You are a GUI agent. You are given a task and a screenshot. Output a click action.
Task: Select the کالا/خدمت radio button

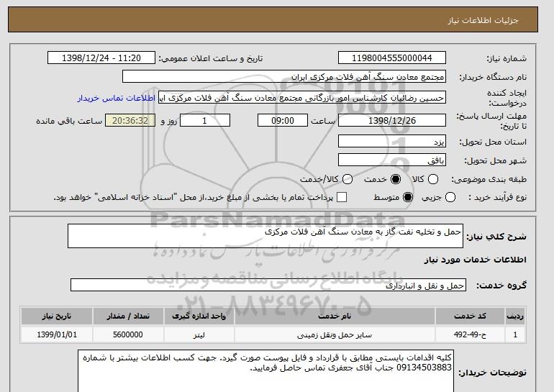coord(348,179)
